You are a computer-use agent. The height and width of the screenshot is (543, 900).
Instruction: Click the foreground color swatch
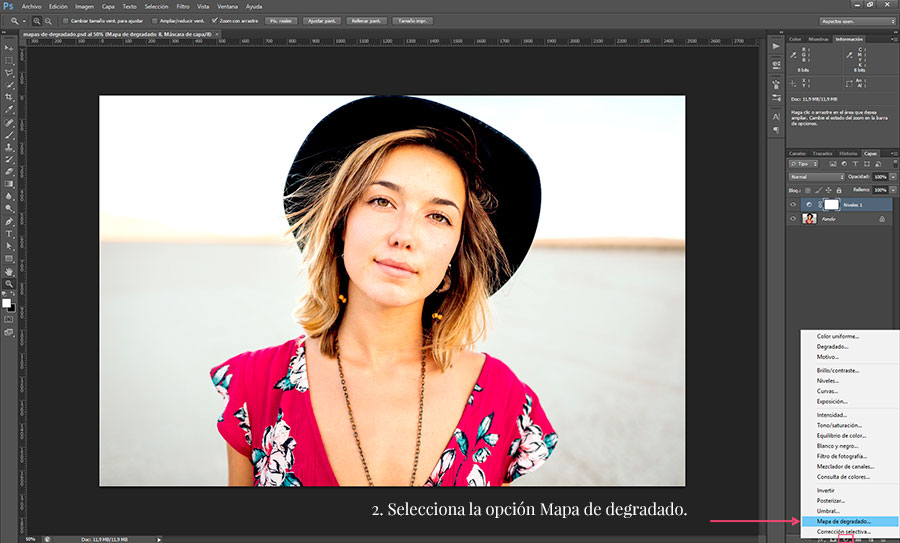click(6, 301)
